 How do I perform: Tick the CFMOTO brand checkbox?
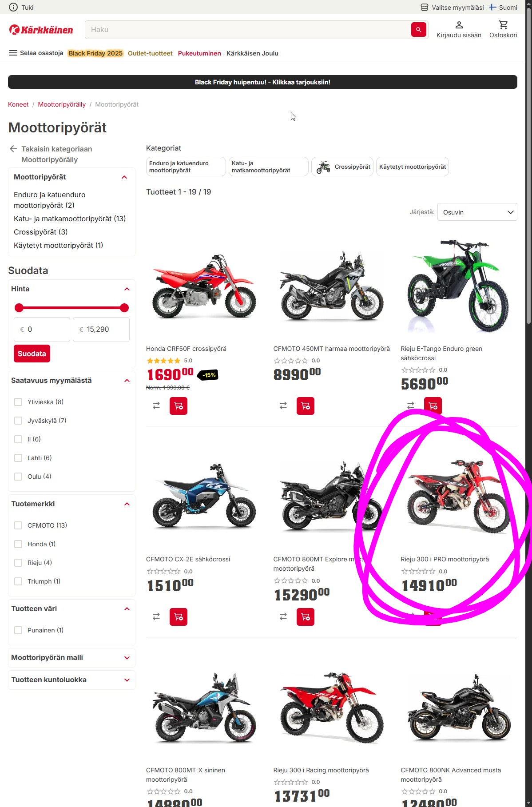click(x=18, y=525)
